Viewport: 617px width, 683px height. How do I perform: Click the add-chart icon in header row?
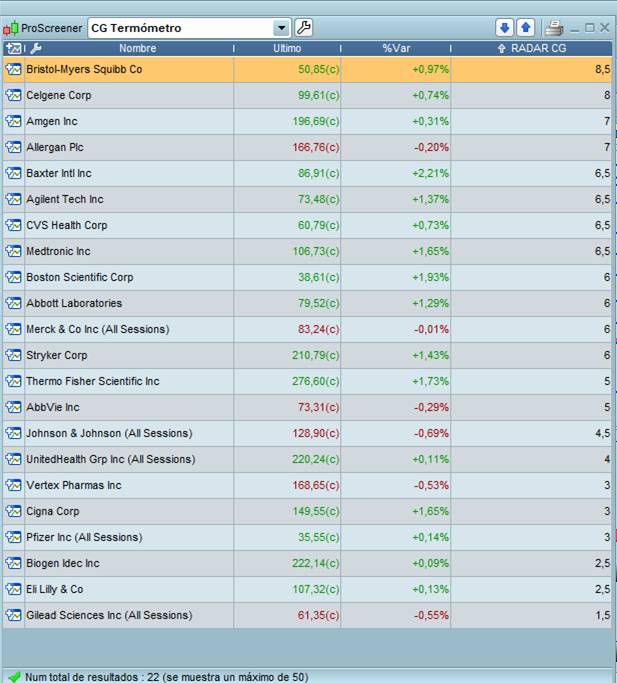pos(14,48)
